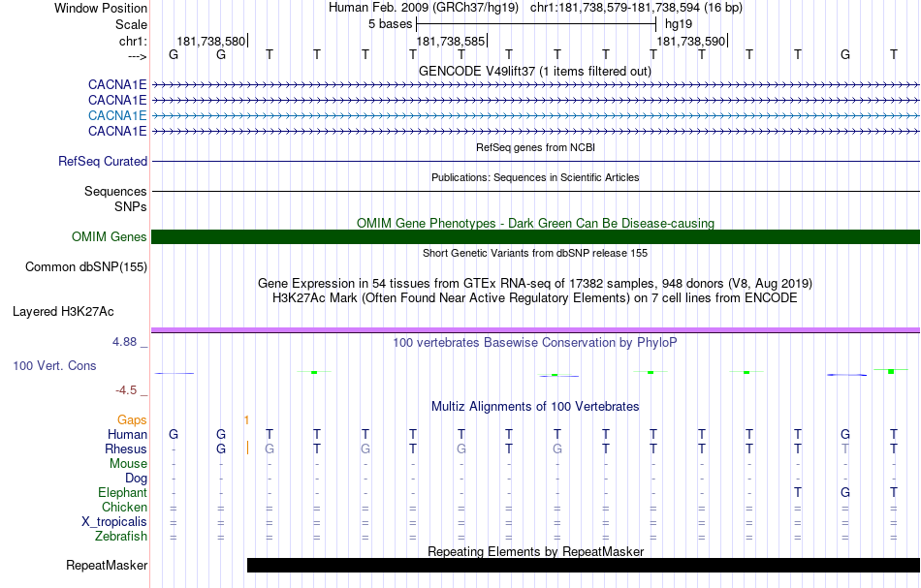Click the first CACNA1E GENCODE transcript label
The height and width of the screenshot is (588, 921).
tap(117, 84)
